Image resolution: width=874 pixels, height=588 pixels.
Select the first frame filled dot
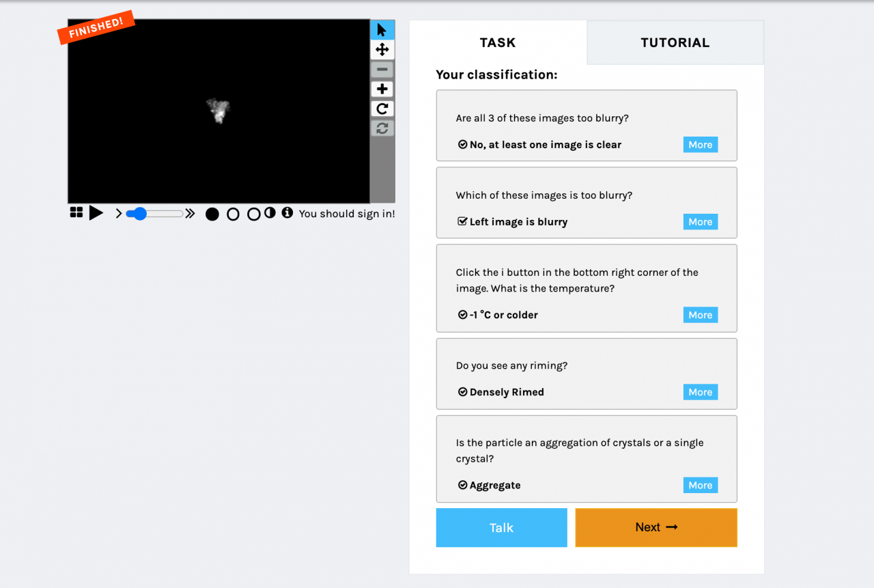212,214
